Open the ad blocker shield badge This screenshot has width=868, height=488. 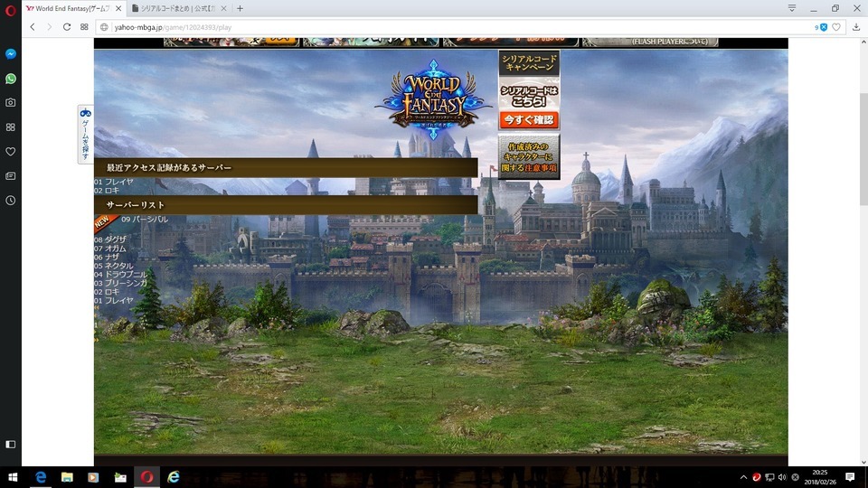tap(822, 27)
